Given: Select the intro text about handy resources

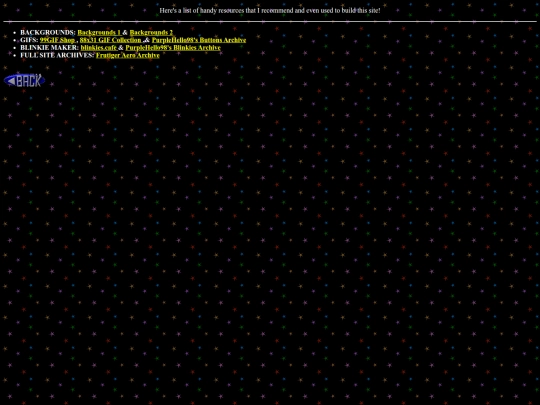Looking at the screenshot, I should pos(270,11).
